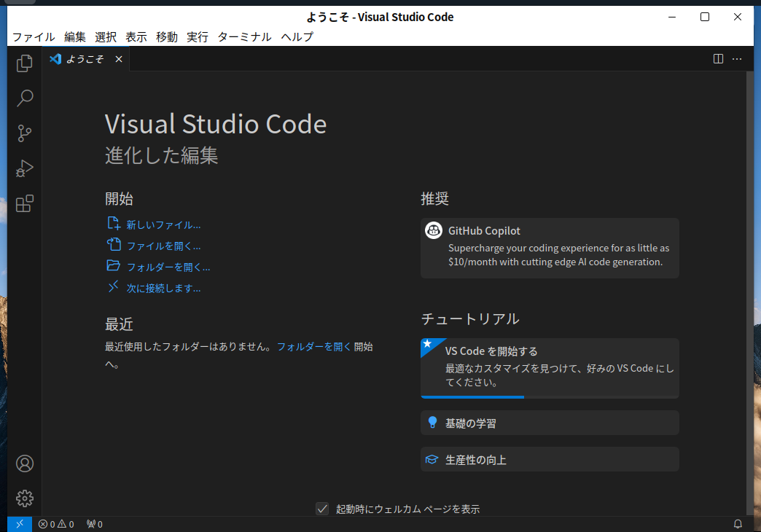Click the lightbulb icon on 基礎の学習

(x=432, y=422)
